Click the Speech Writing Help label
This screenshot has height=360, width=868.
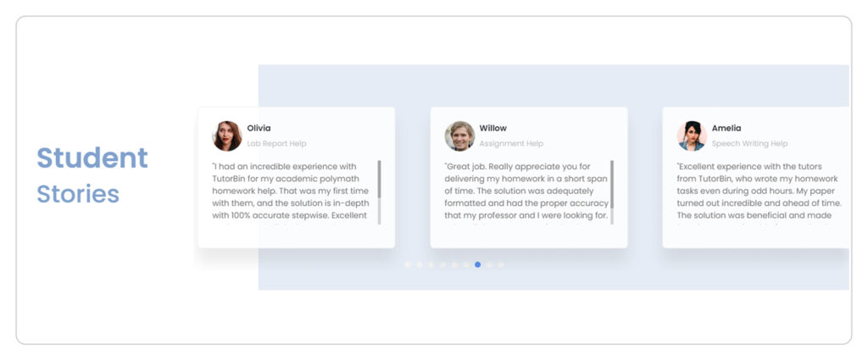pyautogui.click(x=749, y=144)
